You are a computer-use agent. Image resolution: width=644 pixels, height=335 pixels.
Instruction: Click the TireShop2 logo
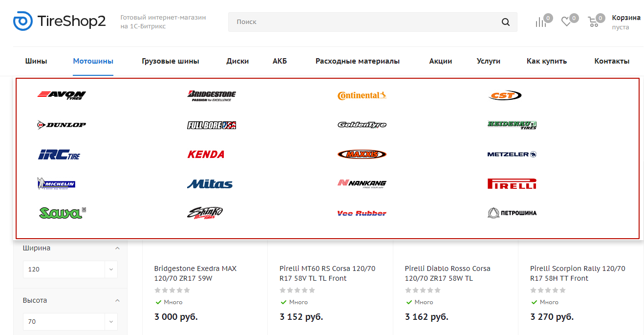coord(59,21)
